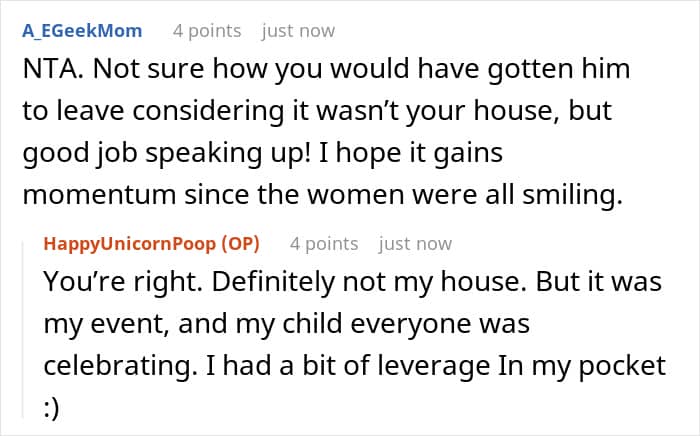Viewport: 700px width, 436px height.
Task: Click the points score beside HappyUnicornPoop
Action: [x=324, y=243]
